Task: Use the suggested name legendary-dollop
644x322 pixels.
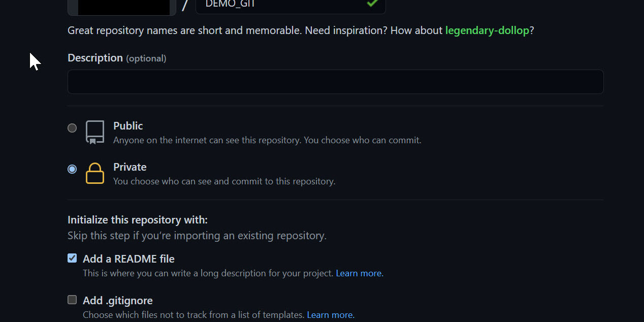Action: (487, 30)
